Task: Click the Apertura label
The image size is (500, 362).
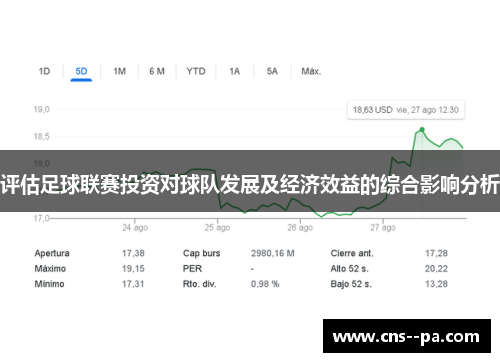Action: [52, 253]
